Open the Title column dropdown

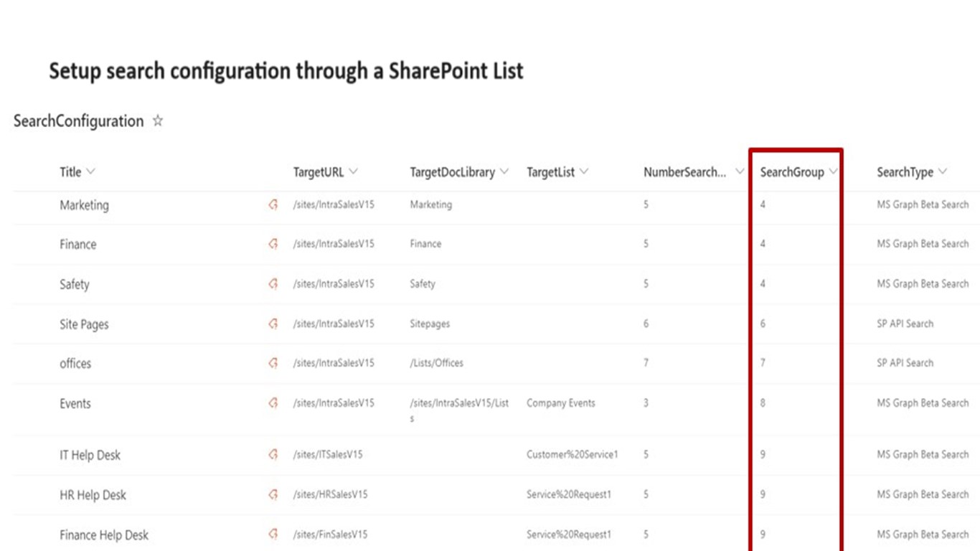pyautogui.click(x=90, y=172)
